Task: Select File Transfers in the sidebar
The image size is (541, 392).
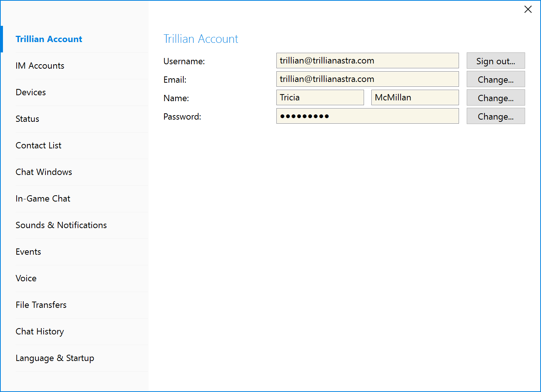Action: tap(74, 305)
